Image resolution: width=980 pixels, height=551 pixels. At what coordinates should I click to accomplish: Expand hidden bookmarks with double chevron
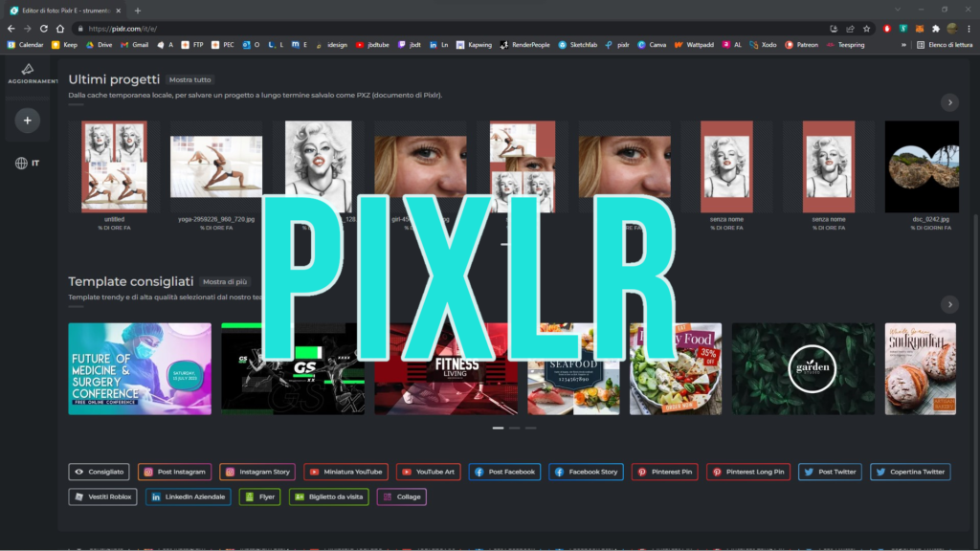click(x=903, y=45)
